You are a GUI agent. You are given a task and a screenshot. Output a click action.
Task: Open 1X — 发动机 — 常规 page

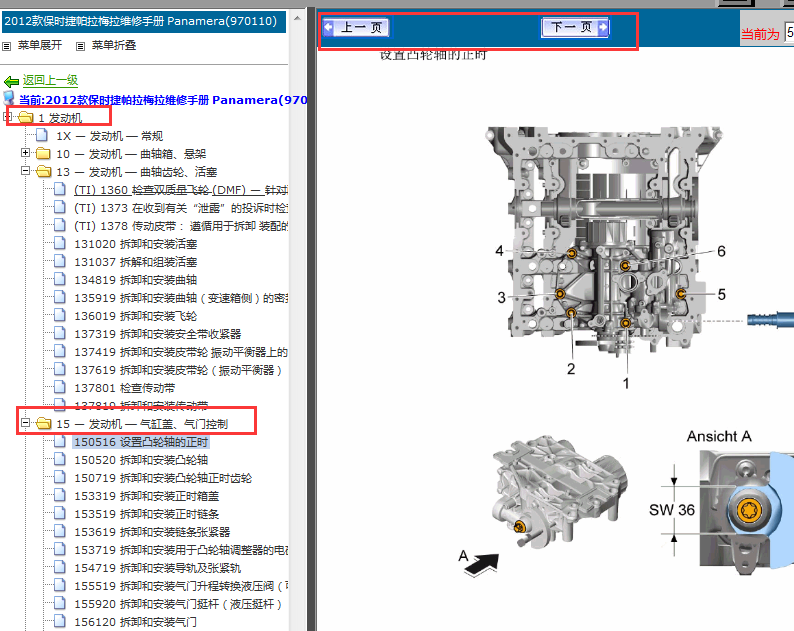pos(109,136)
